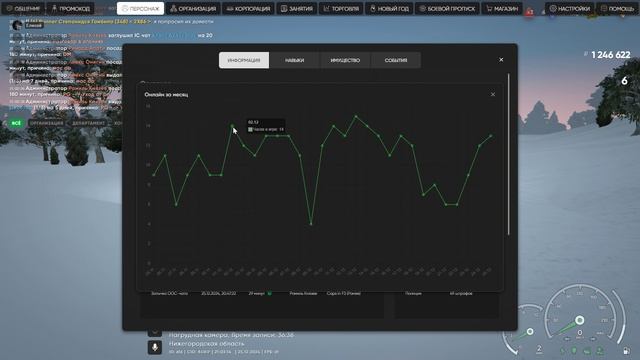Open the ОБЩЕНИЕ menu

[23, 8]
